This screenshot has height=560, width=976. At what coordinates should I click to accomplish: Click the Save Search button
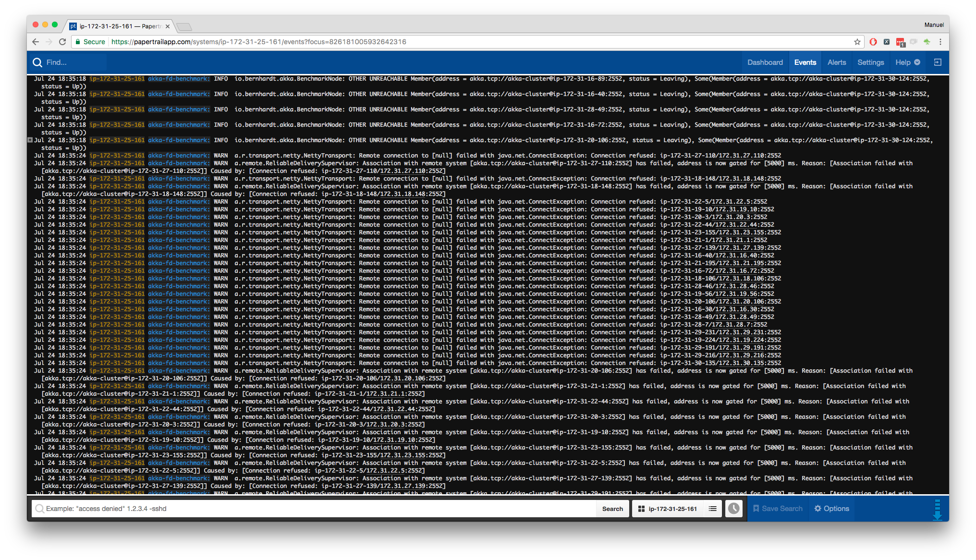[x=777, y=509]
